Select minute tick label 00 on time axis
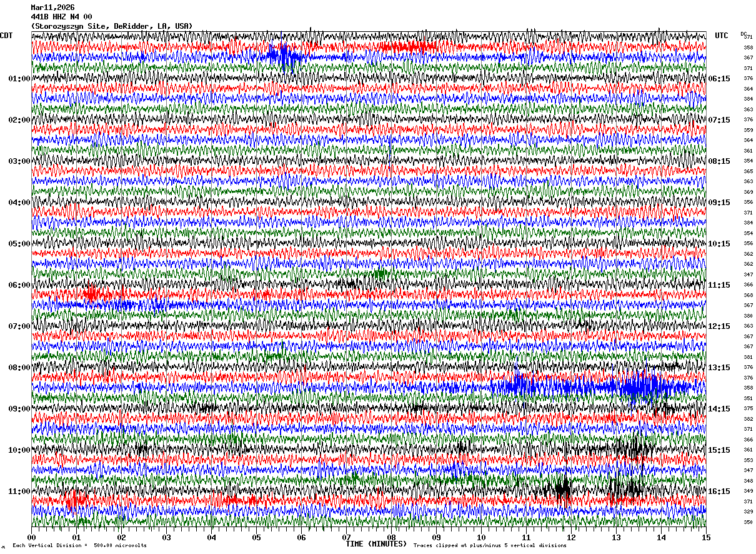756x554 pixels. coord(32,537)
